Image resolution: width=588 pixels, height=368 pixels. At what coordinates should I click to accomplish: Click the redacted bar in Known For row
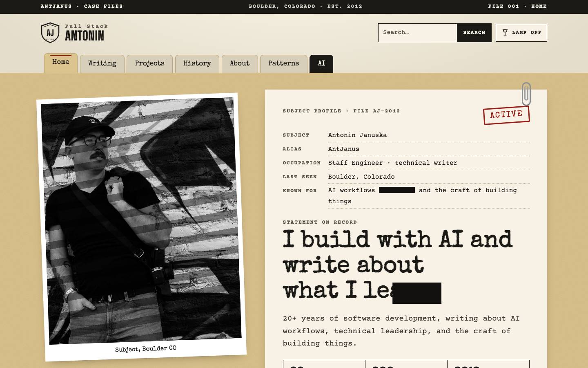(x=397, y=190)
